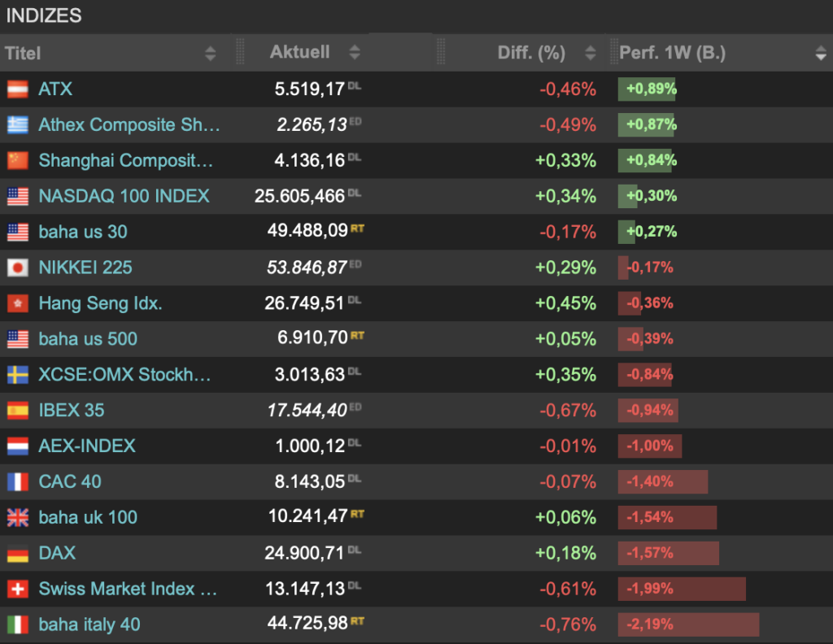Click the Swedish flag beside OMX Stockholm
Image resolution: width=833 pixels, height=644 pixels.
coord(17,375)
